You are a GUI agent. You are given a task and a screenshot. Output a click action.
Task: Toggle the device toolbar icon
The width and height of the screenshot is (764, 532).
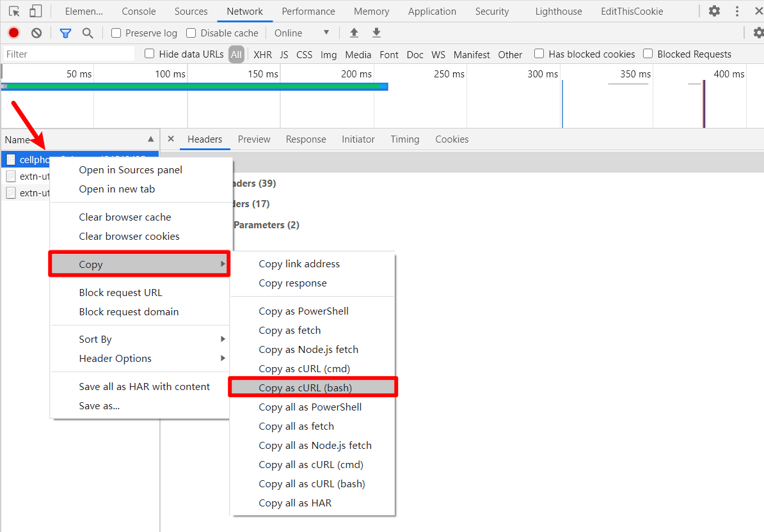coord(35,11)
